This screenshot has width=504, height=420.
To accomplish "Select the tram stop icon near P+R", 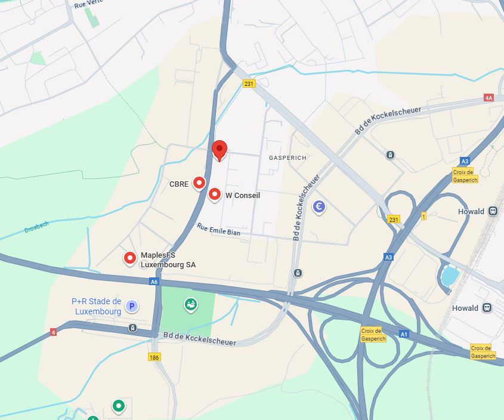I will [132, 328].
